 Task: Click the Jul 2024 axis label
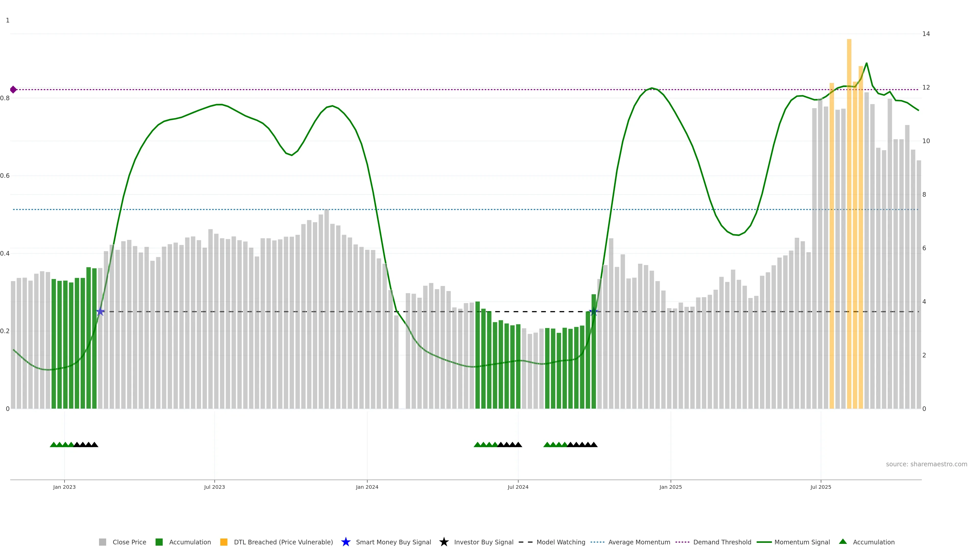pos(518,487)
